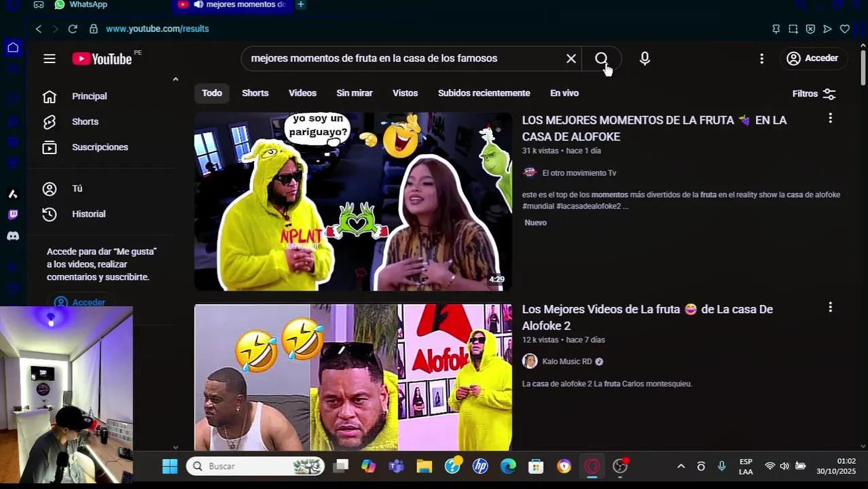Screen dimensions: 868x489
Task: Open OBS Studio taskbar icon
Action: [x=620, y=466]
